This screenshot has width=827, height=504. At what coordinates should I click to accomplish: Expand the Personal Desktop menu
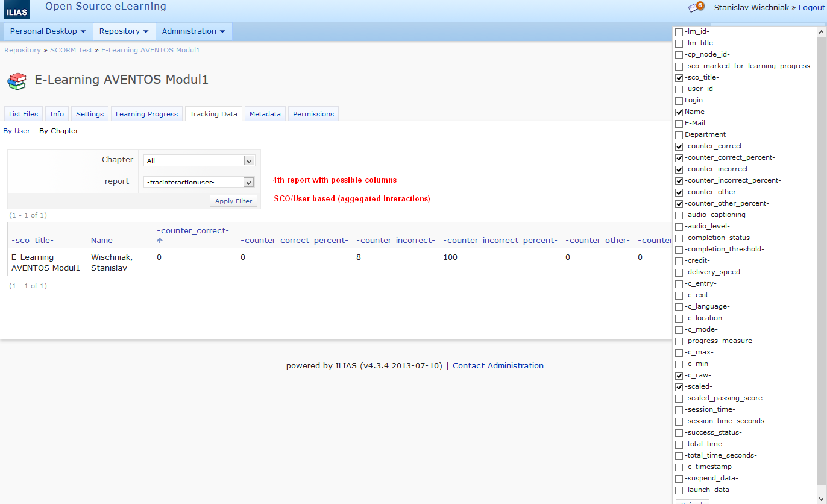click(48, 31)
